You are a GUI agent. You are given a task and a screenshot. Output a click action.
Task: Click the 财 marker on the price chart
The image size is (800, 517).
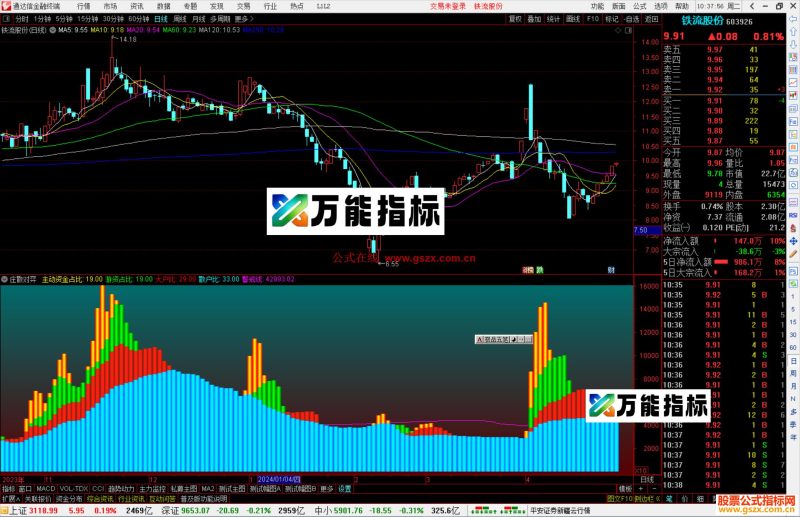point(611,270)
